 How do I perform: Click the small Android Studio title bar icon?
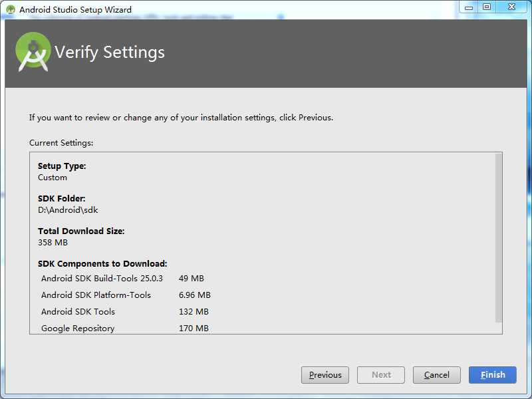pyautogui.click(x=11, y=9)
